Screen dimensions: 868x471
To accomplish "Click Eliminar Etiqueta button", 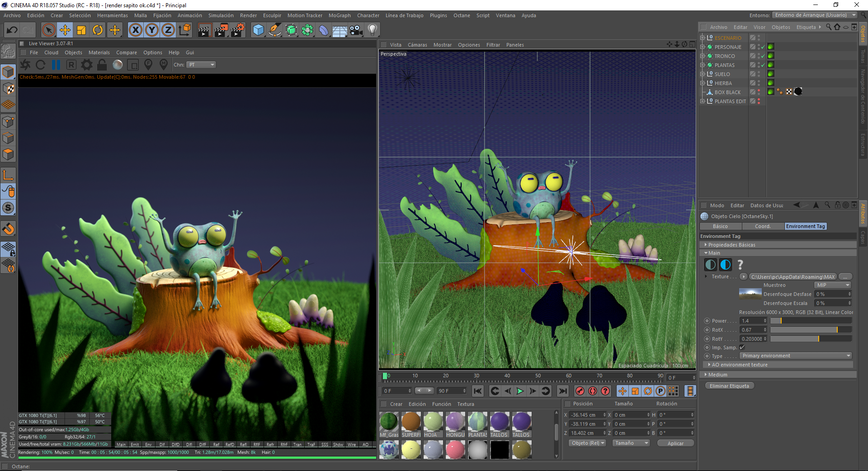I will [x=729, y=386].
